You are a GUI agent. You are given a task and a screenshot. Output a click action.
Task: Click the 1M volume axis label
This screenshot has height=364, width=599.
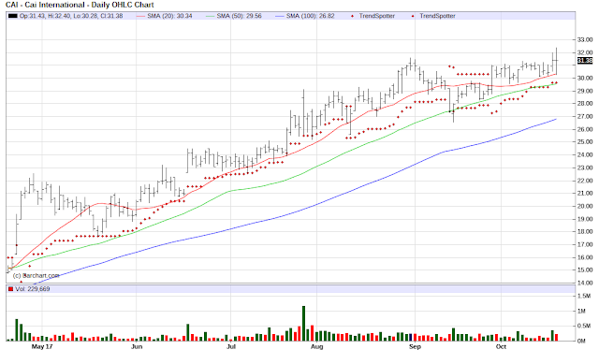click(x=581, y=311)
